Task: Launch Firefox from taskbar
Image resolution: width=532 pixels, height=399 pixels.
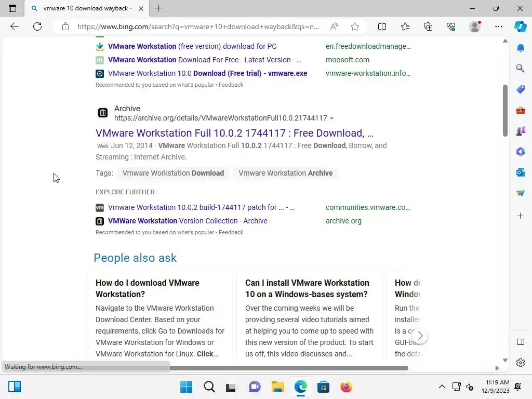Action: 346,387
